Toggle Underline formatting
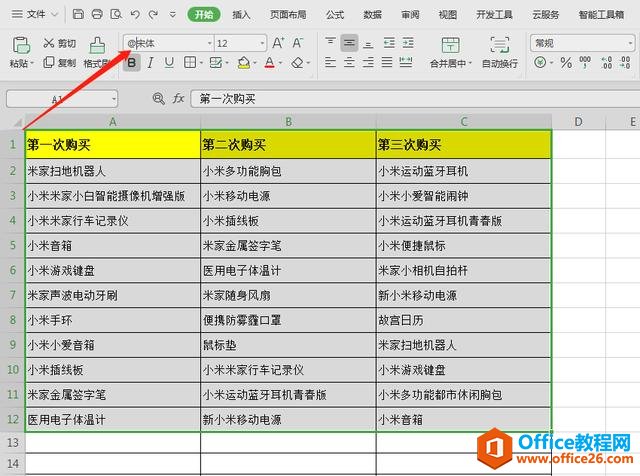 (x=169, y=63)
